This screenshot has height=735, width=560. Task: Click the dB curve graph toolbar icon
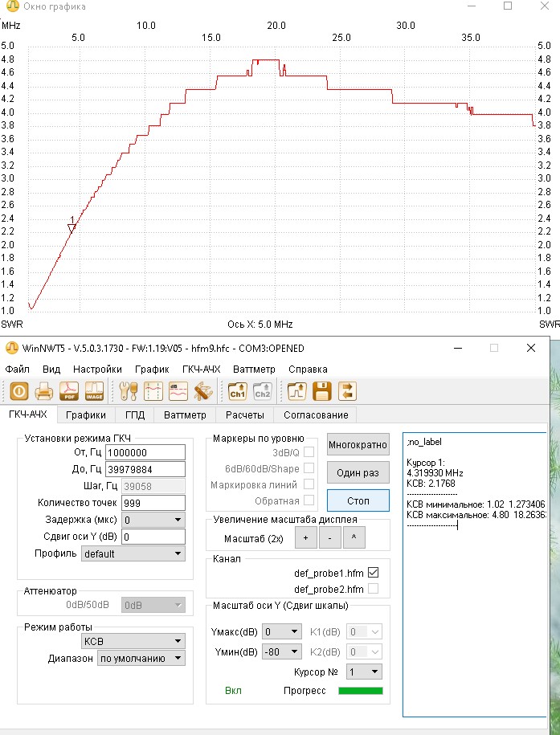click(178, 391)
